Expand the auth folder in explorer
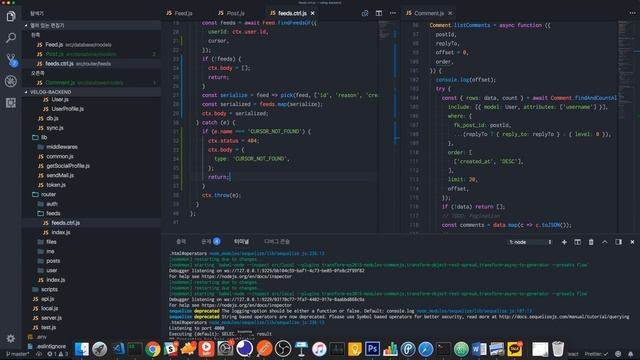640x360 pixels. click(x=91, y=204)
